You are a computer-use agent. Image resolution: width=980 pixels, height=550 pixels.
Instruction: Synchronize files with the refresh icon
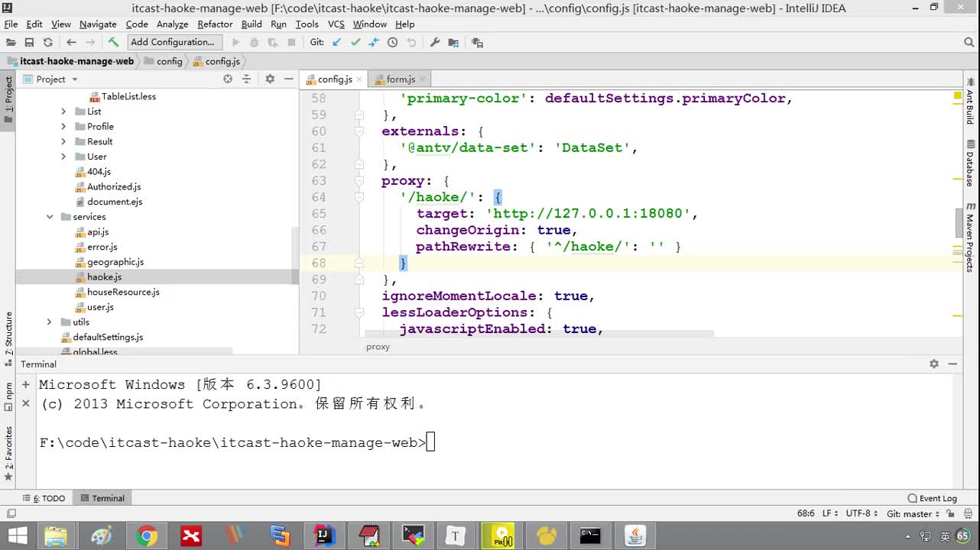47,43
